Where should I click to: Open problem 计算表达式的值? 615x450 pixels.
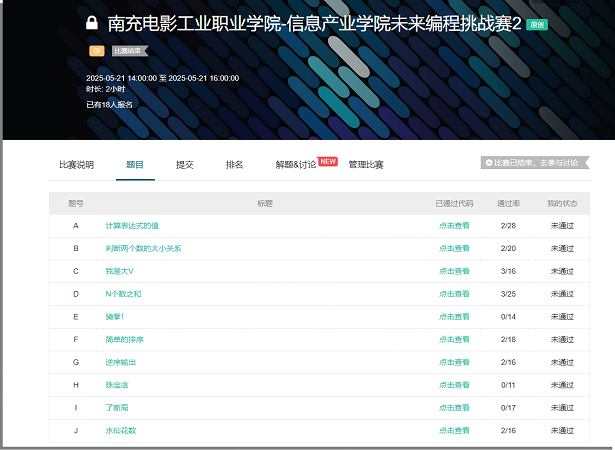tap(132, 226)
